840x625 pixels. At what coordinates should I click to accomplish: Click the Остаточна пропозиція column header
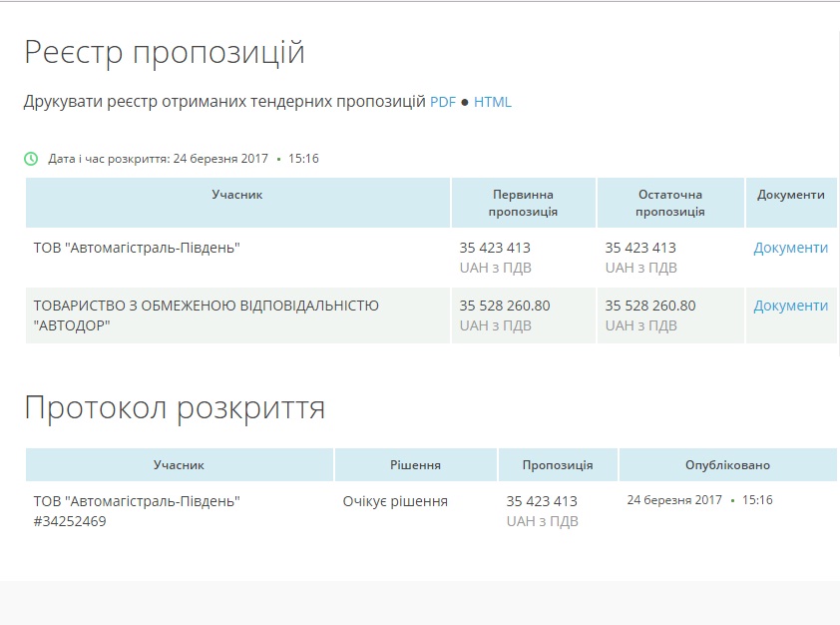669,203
